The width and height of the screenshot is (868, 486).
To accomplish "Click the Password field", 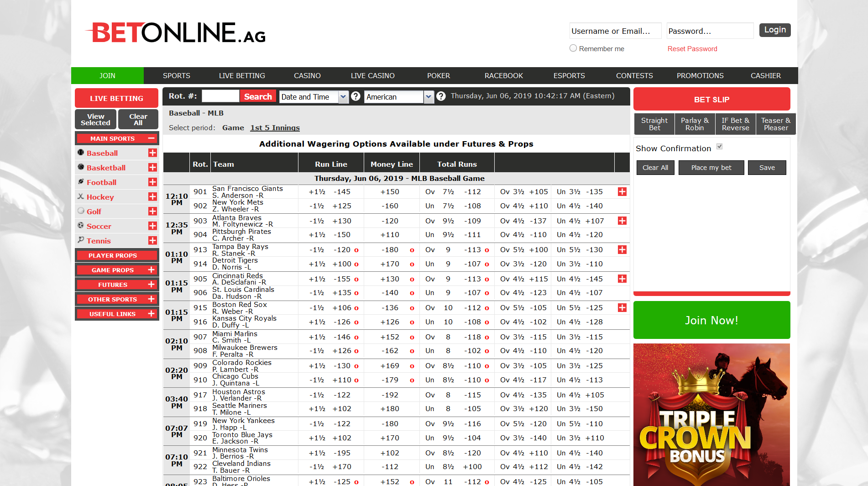I will 710,31.
